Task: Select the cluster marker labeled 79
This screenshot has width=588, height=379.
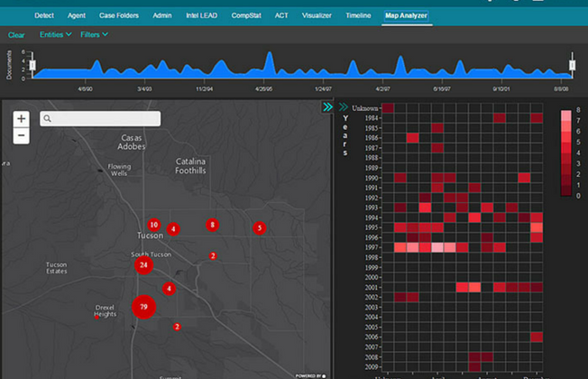Action: pyautogui.click(x=143, y=307)
